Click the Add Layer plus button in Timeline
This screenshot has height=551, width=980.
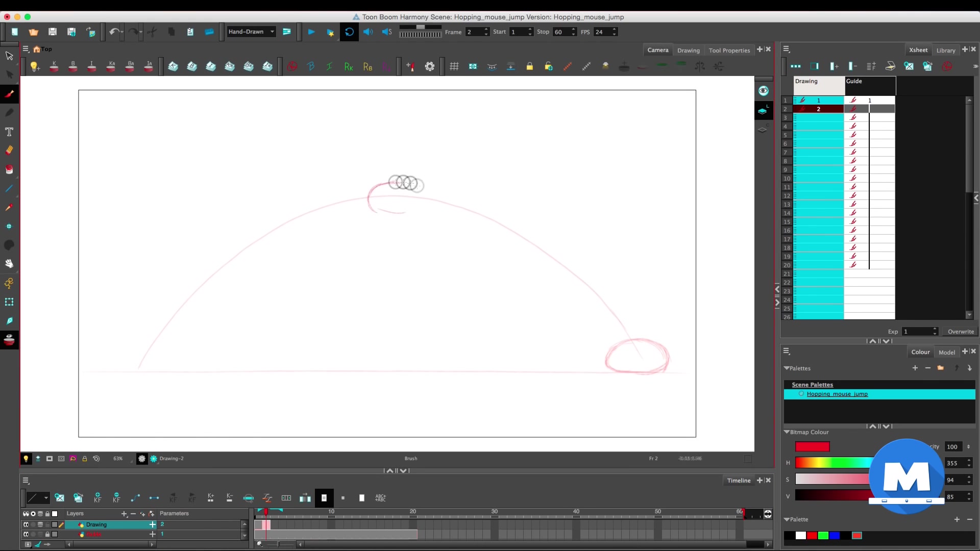pyautogui.click(x=124, y=514)
